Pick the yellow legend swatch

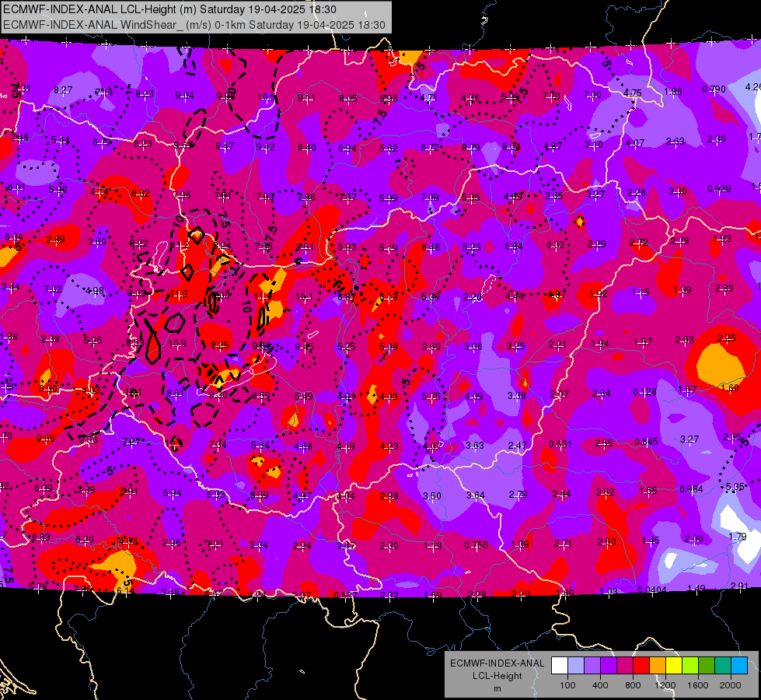point(674,666)
